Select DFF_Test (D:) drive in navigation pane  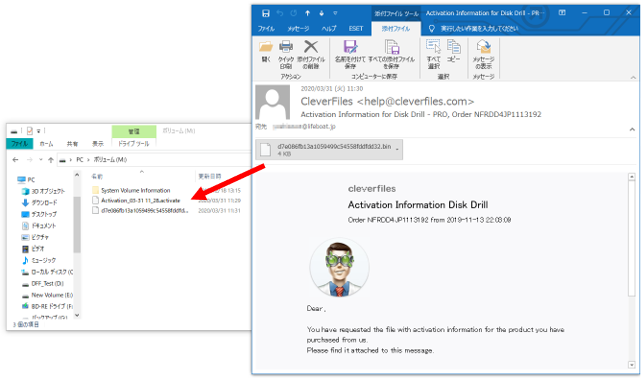point(43,283)
